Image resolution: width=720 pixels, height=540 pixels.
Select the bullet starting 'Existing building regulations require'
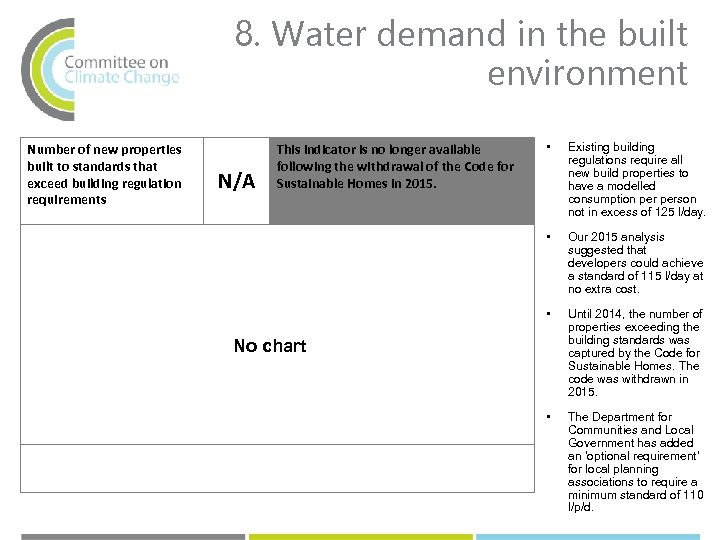[x=636, y=180]
